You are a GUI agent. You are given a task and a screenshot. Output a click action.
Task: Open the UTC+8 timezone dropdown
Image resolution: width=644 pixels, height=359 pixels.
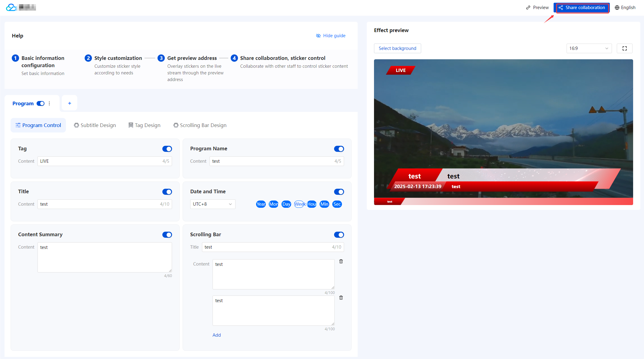tap(213, 204)
